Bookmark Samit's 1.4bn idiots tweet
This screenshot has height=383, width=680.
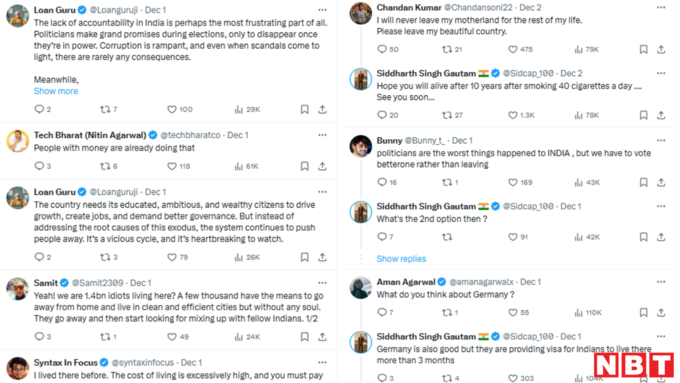coord(304,337)
